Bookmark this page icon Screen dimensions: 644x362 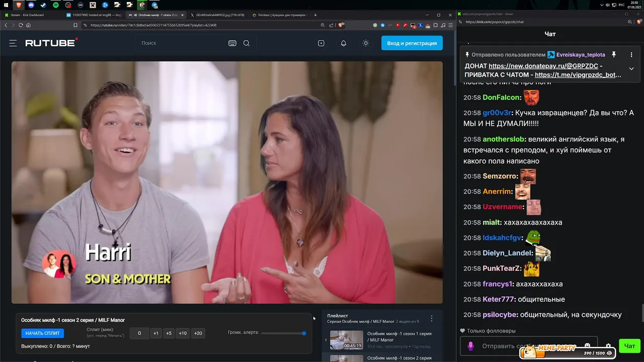(x=75, y=25)
